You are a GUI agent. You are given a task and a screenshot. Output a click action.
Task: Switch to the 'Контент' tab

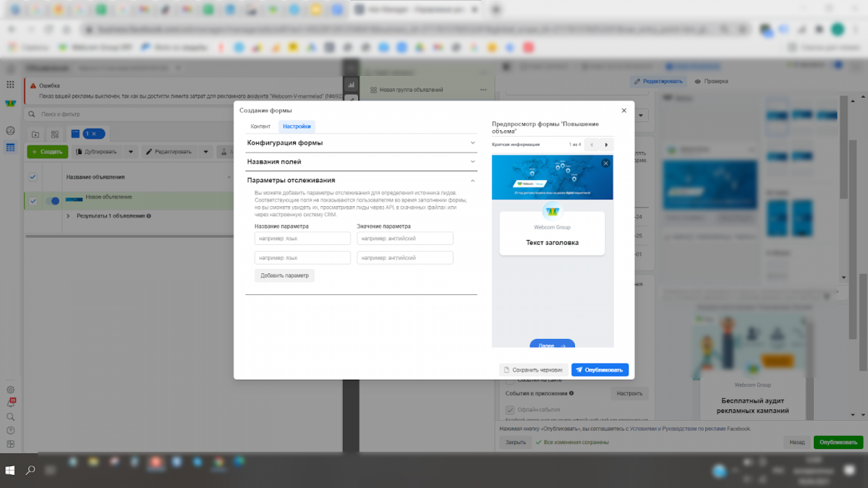pos(260,127)
